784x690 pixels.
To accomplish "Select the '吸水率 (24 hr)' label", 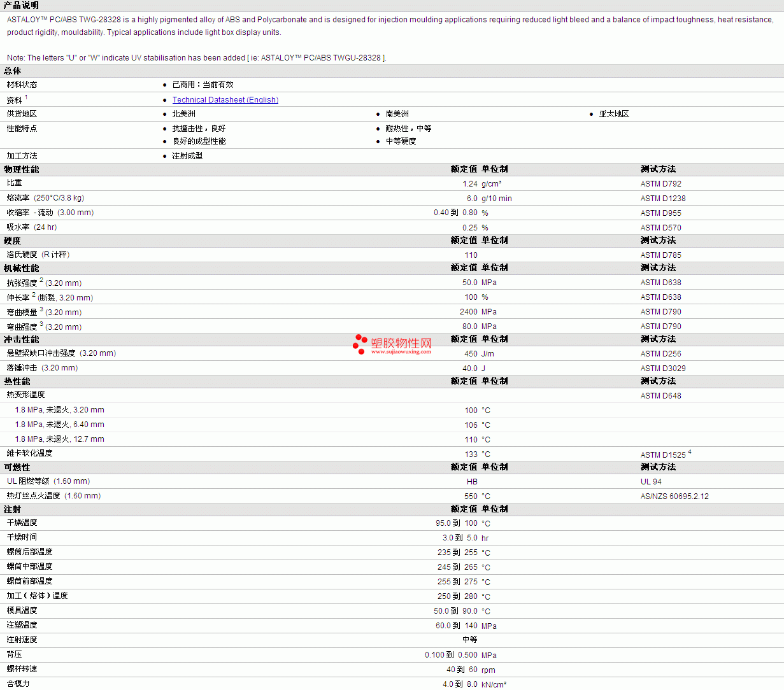I will (x=32, y=227).
